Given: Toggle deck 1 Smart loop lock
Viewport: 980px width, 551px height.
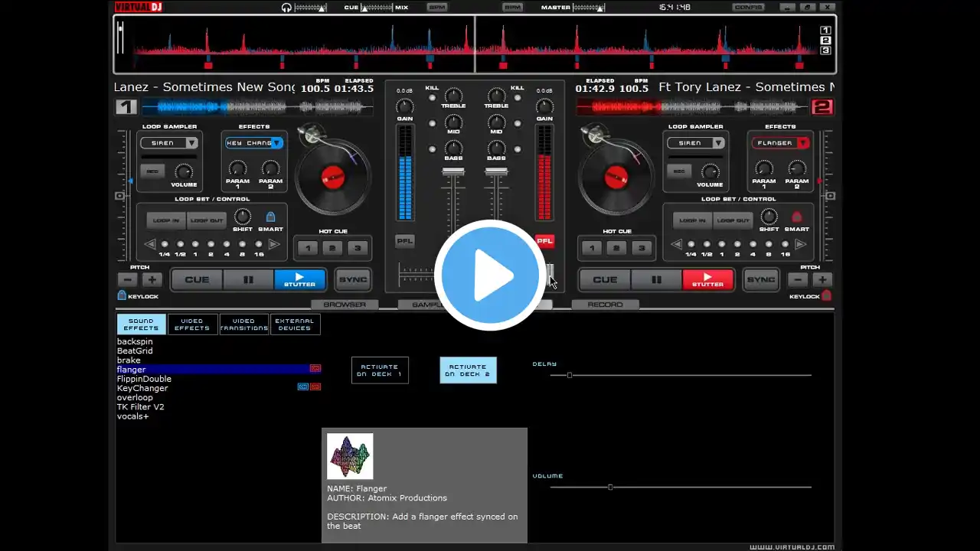Looking at the screenshot, I should [270, 217].
